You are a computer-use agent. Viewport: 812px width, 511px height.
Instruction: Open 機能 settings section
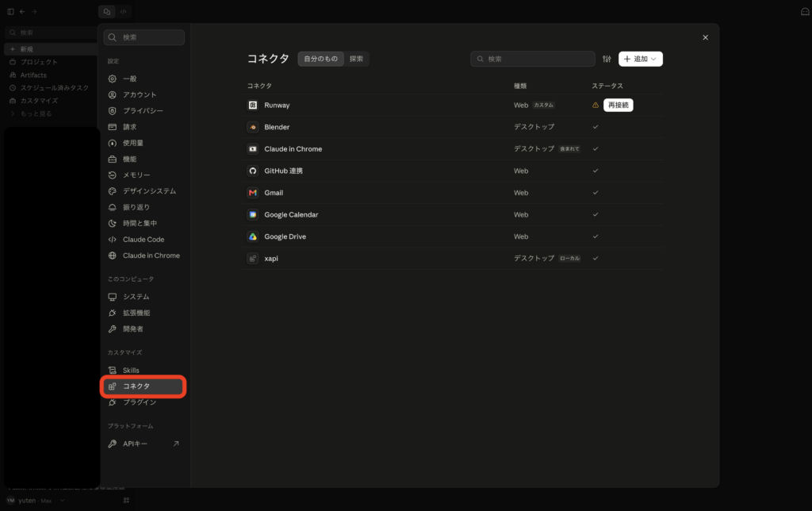[x=144, y=159]
